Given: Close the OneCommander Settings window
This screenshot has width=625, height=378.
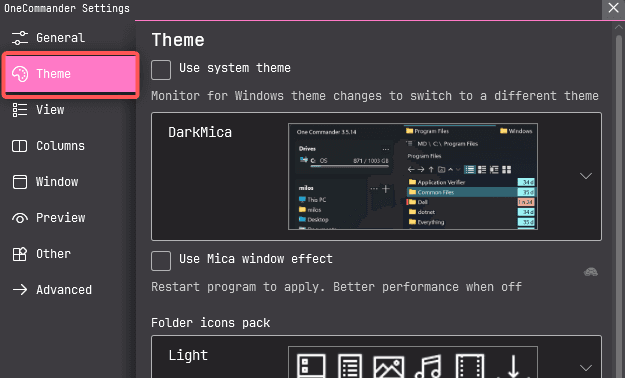Looking at the screenshot, I should (613, 8).
